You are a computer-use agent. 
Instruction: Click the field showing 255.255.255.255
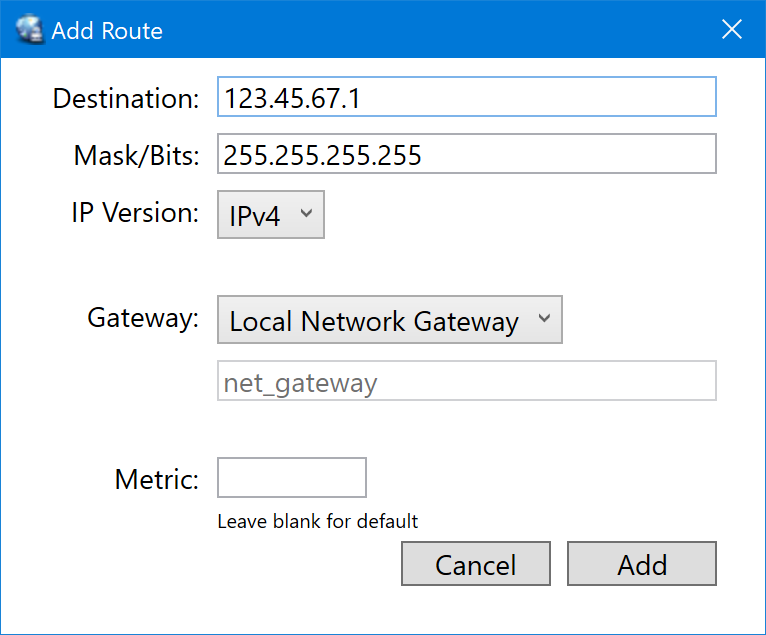click(x=466, y=155)
